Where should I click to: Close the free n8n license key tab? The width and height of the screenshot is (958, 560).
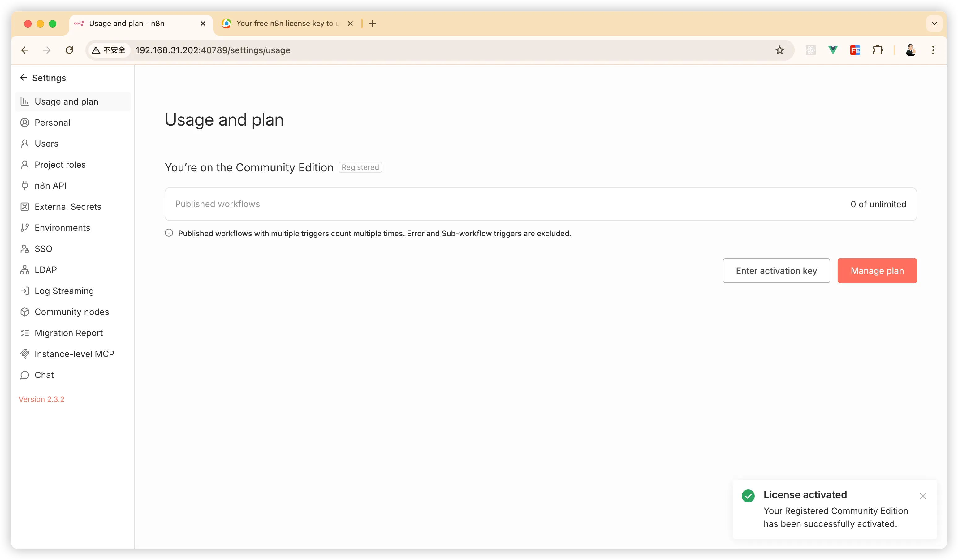[x=350, y=24]
